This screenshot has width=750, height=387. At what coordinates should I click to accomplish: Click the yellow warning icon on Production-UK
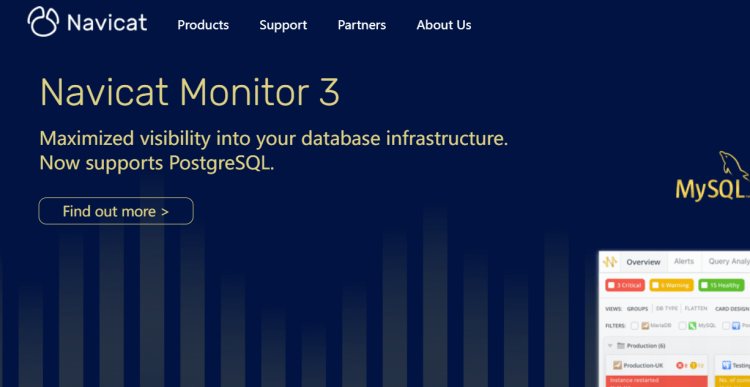[x=693, y=365]
